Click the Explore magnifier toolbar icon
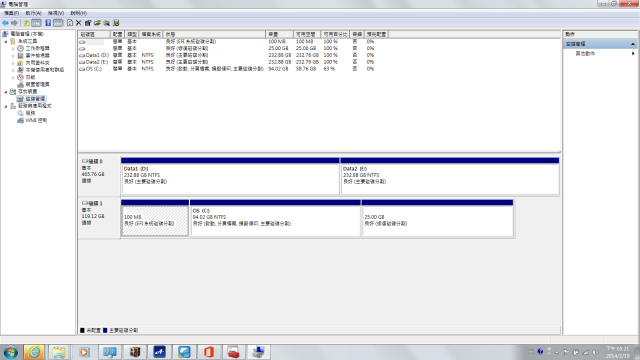This screenshot has width=640, height=360. tap(107, 23)
